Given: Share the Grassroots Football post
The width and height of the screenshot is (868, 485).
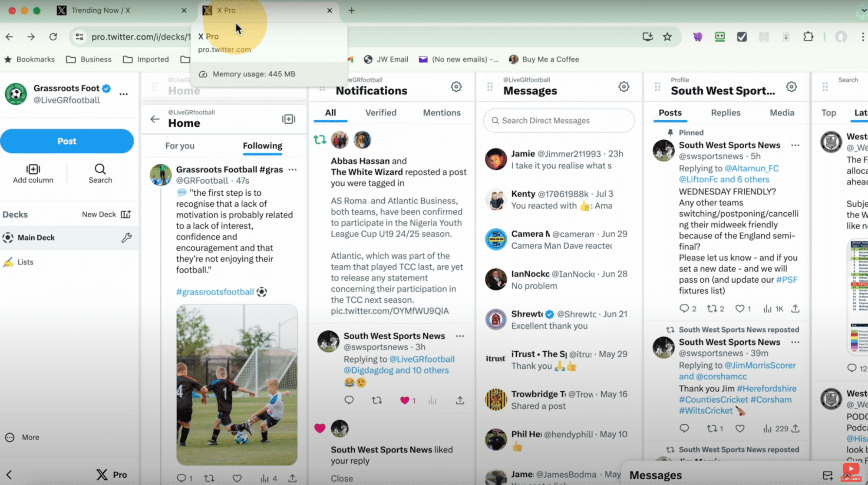Looking at the screenshot, I should 291,478.
